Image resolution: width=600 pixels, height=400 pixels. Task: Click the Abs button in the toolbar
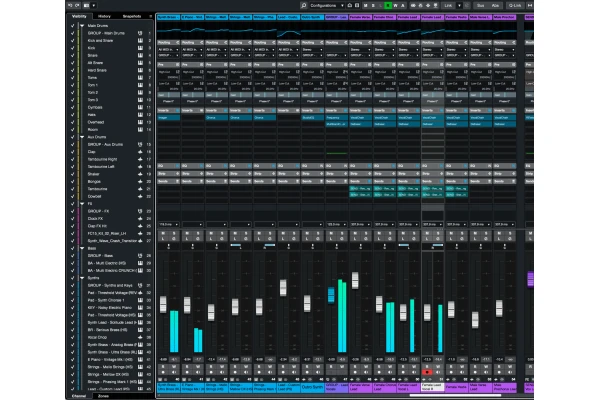pyautogui.click(x=495, y=5)
